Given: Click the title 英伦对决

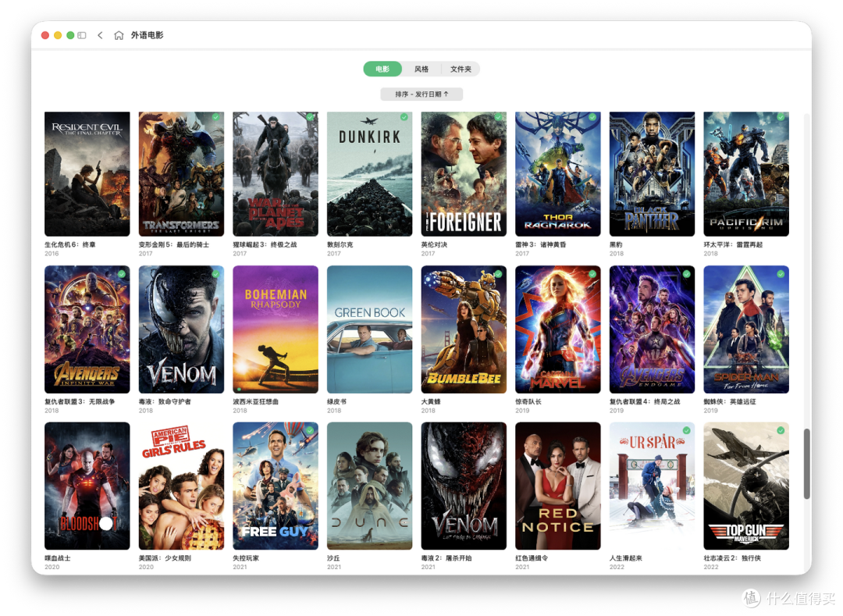Looking at the screenshot, I should (434, 244).
